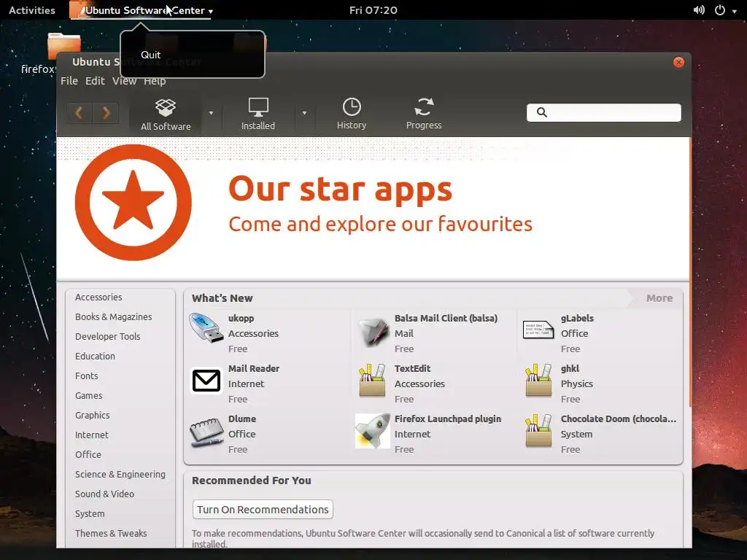
Task: Select the TextEdit app title
Action: (412, 368)
